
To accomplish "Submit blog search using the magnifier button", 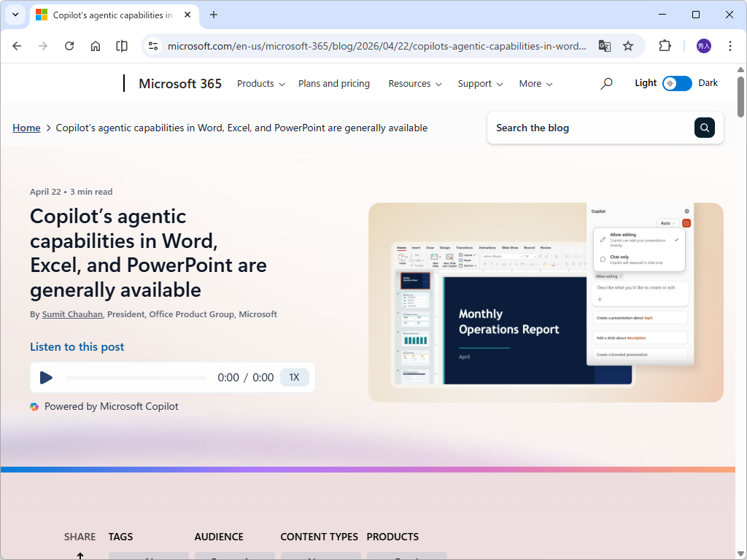I will coord(705,127).
